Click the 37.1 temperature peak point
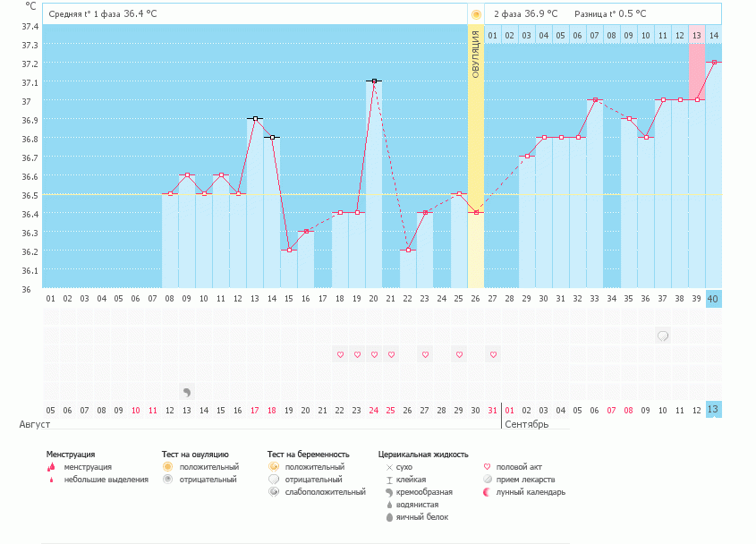Viewport: 756px width, 544px height. point(374,81)
